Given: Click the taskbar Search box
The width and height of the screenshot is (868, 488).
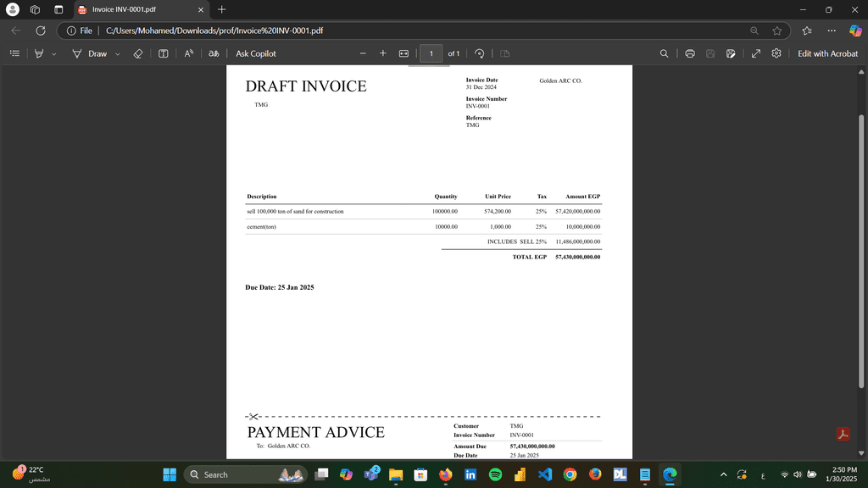Looking at the screenshot, I should 245,474.
